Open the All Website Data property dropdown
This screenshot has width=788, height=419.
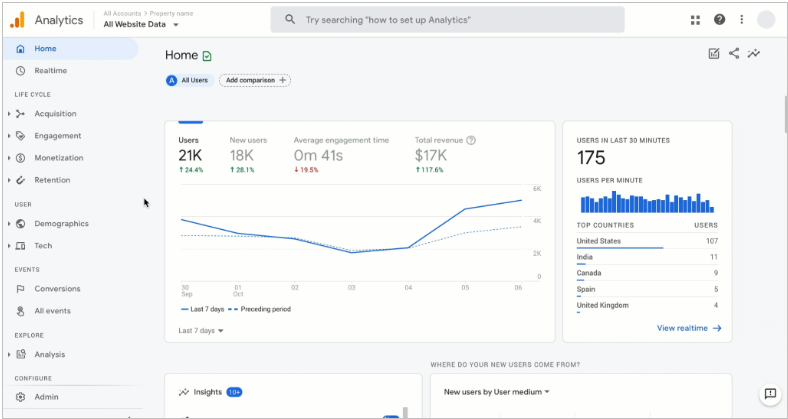[141, 24]
